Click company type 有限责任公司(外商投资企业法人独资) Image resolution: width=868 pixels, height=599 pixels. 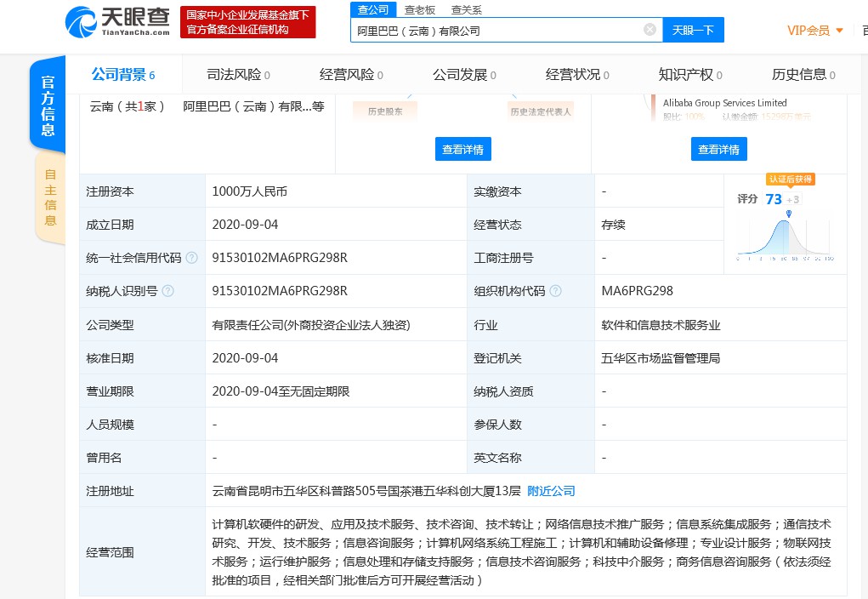[311, 325]
